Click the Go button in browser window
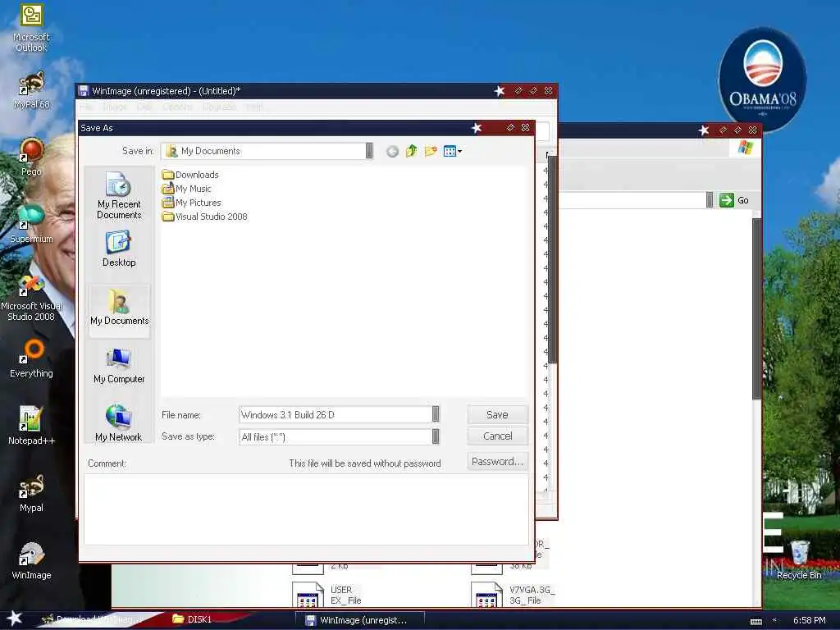This screenshot has width=840, height=630. (x=734, y=200)
